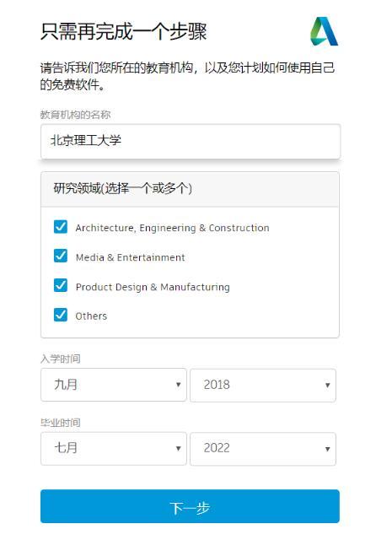Click the Product Design & Manufacturing label
The image size is (392, 540).
tap(153, 287)
